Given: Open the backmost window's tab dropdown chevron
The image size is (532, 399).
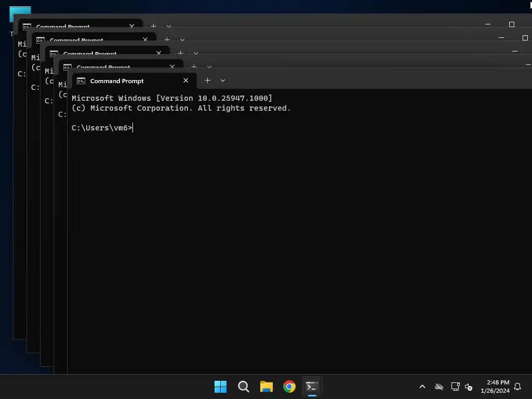Looking at the screenshot, I should point(169,26).
